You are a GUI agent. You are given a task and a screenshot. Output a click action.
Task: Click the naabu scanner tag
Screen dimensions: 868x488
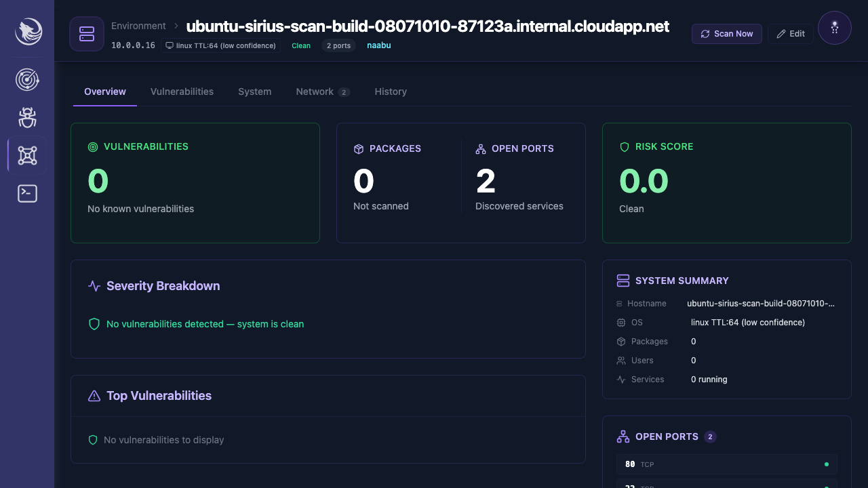(x=378, y=45)
